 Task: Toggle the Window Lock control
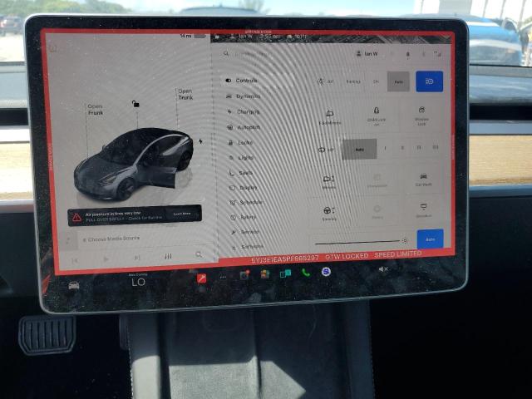tap(421, 116)
